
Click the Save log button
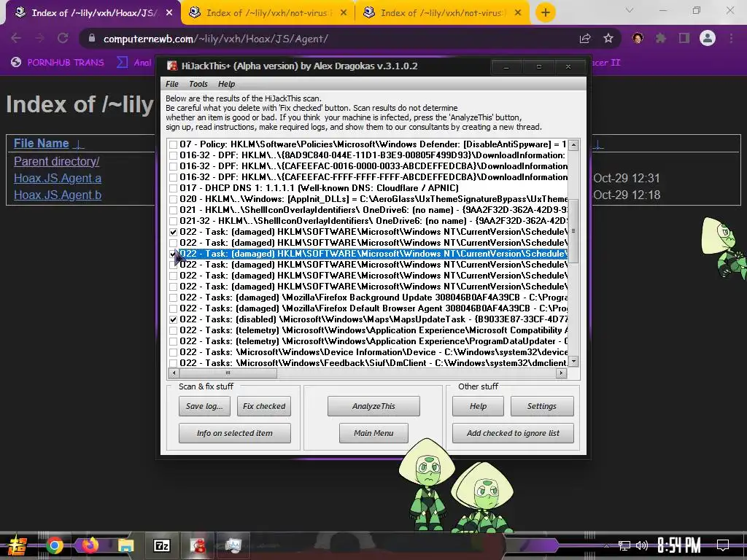[204, 406]
